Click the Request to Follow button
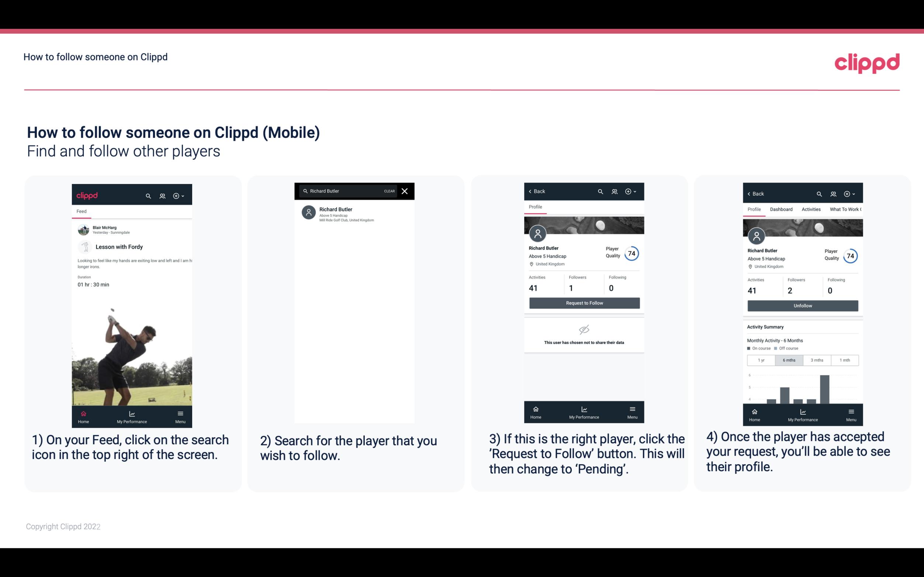 584,303
